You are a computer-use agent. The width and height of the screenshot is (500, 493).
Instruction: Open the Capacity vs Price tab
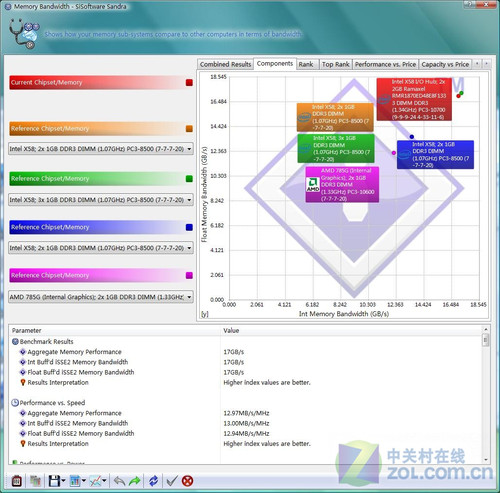(445, 64)
